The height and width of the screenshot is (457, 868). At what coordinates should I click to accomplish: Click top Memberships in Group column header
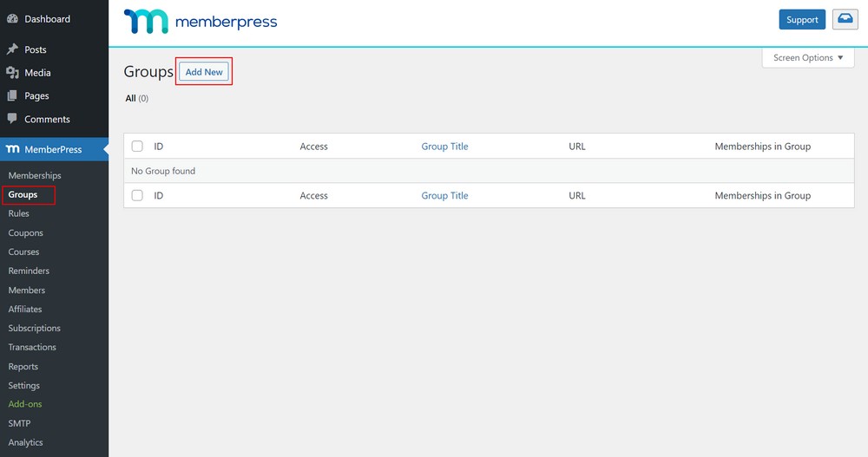pos(762,146)
